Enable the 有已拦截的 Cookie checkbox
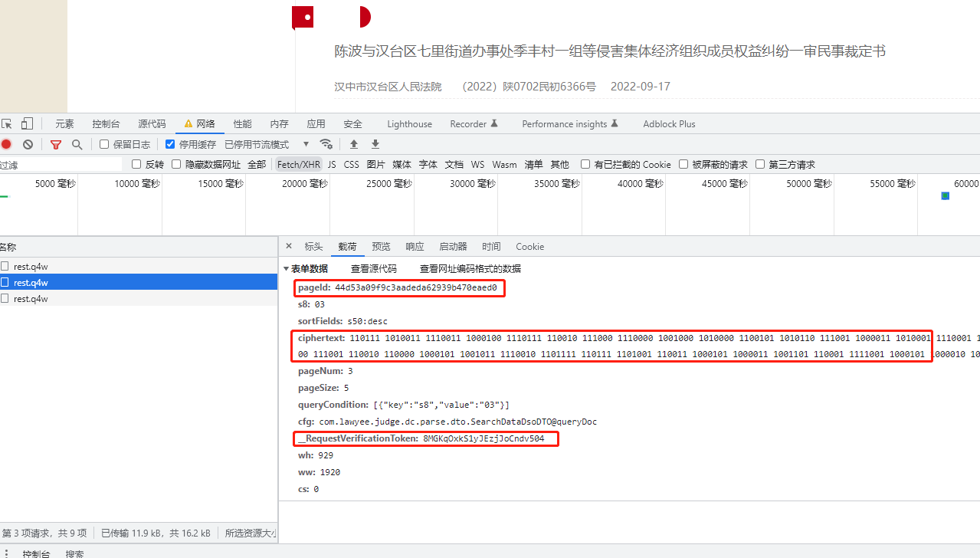This screenshot has height=558, width=980. pyautogui.click(x=585, y=164)
